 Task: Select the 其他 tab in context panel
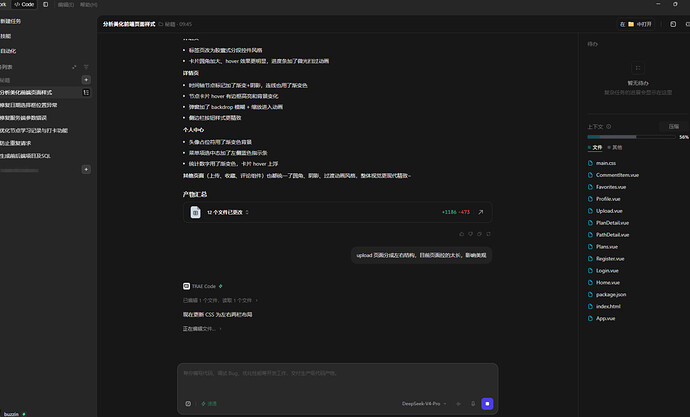[x=615, y=147]
